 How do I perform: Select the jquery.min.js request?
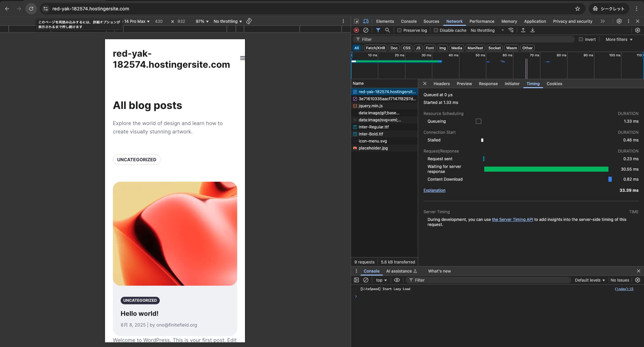[370, 106]
